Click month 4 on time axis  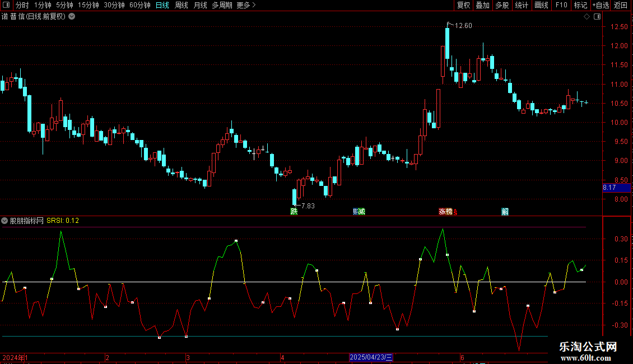point(282,357)
